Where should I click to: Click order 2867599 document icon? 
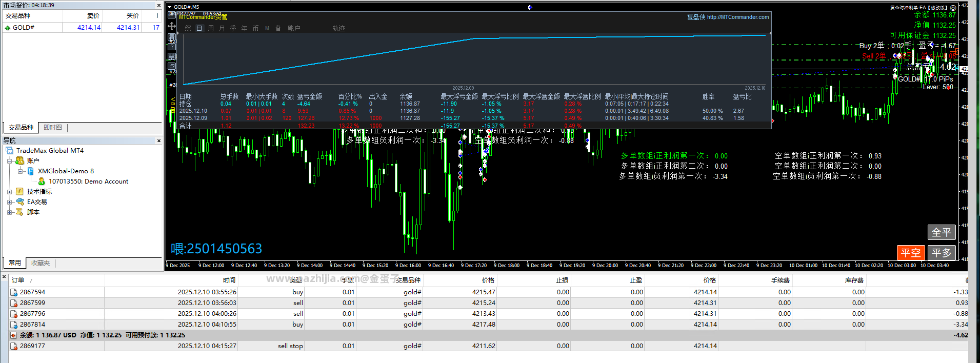[x=14, y=303]
